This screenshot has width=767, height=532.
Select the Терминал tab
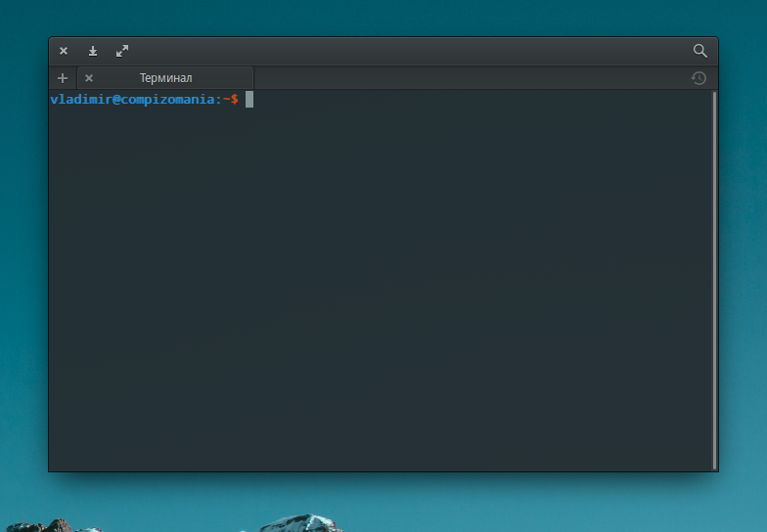tap(166, 78)
